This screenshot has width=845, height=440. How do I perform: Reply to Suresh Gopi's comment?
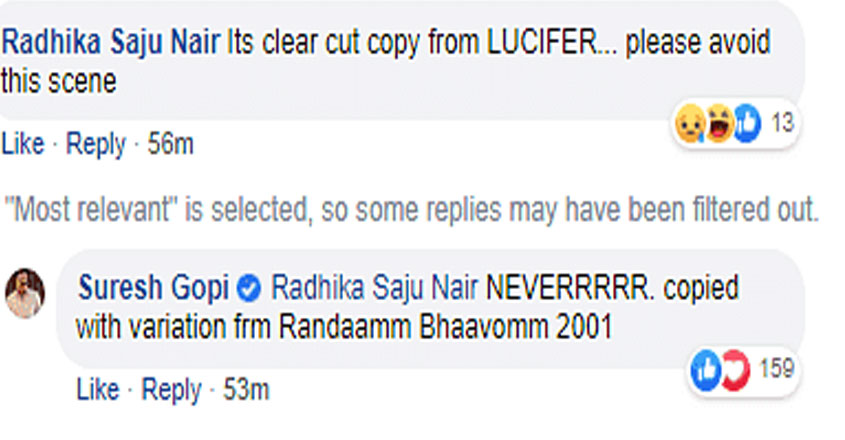point(171,390)
